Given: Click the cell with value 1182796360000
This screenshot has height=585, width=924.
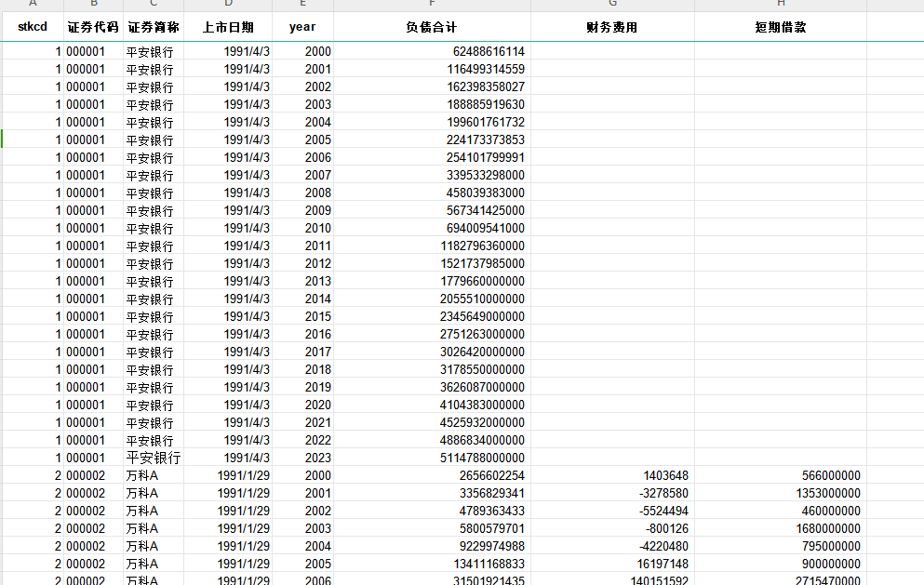Looking at the screenshot, I should click(432, 246).
